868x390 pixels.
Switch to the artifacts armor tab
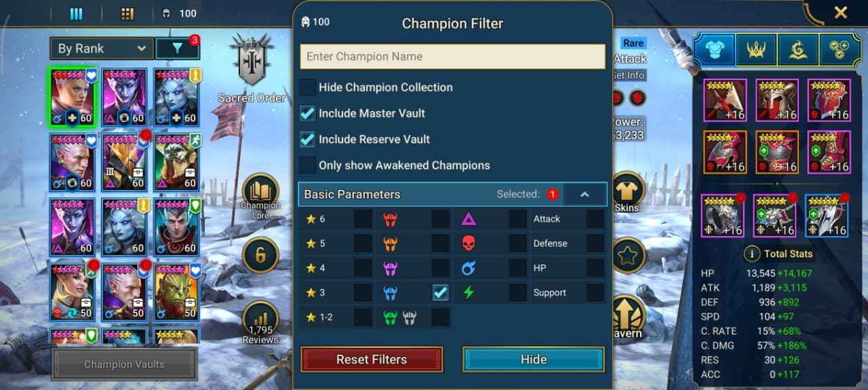click(x=713, y=49)
